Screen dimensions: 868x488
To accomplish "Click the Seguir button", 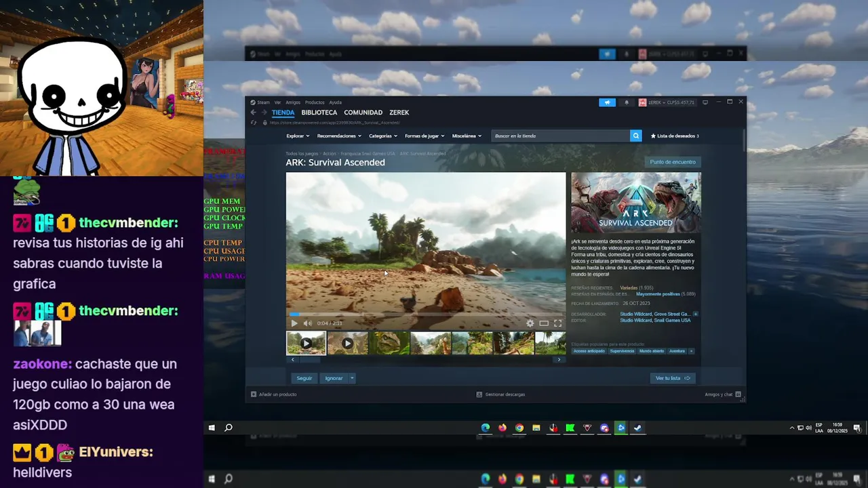I will (304, 378).
